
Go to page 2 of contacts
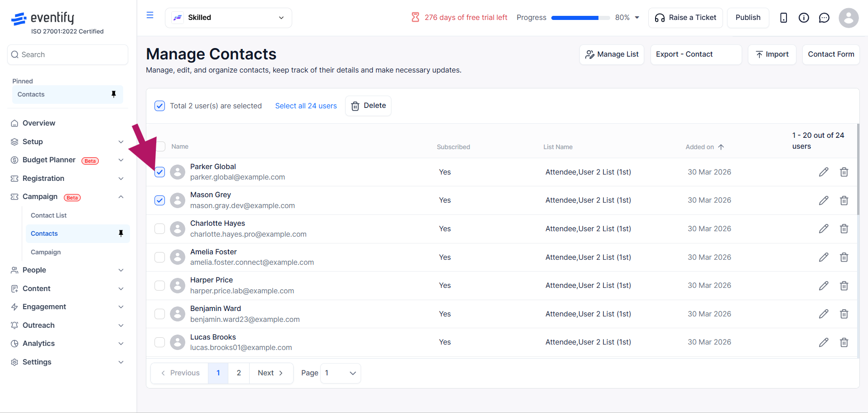click(x=239, y=373)
